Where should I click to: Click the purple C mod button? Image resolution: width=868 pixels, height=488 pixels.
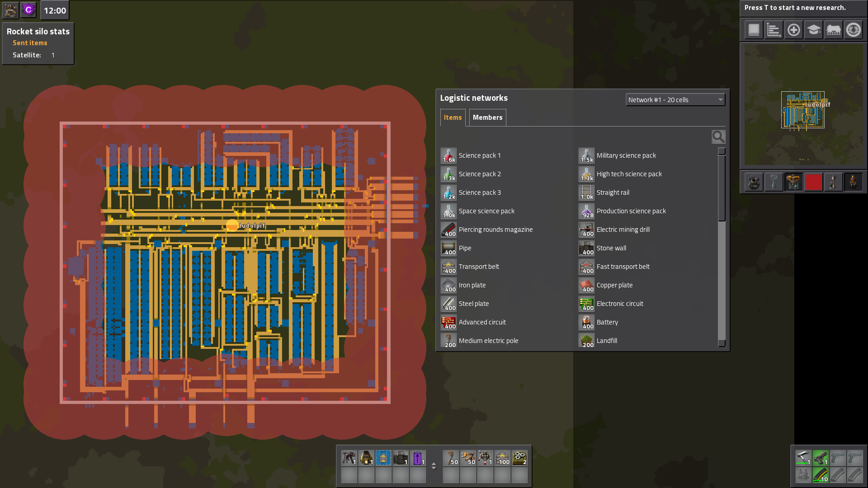point(28,10)
